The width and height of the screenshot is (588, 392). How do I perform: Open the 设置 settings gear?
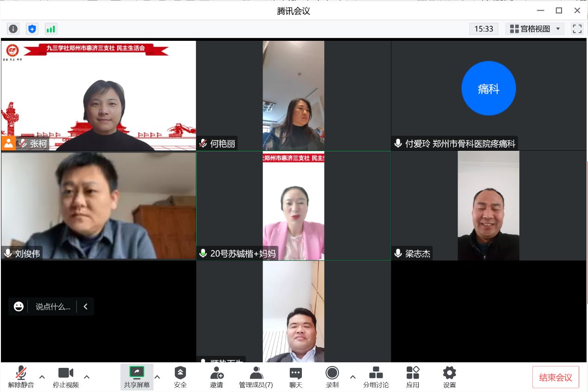coord(449,377)
